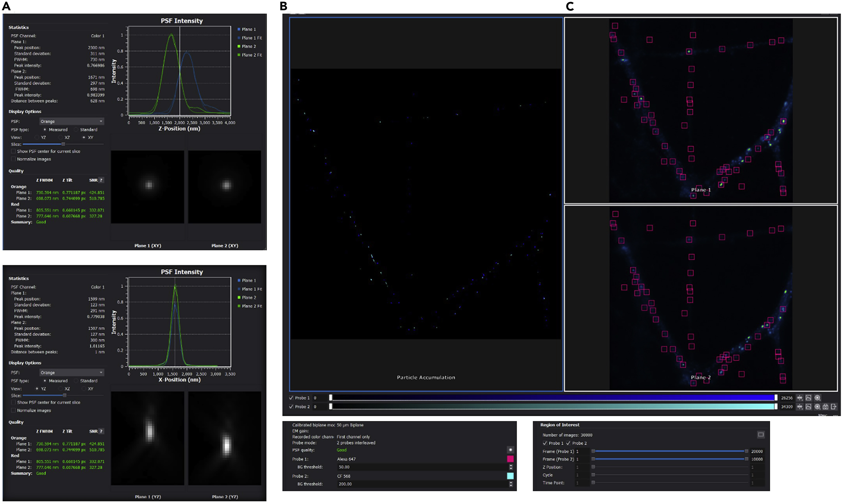Click the SNR help question mark
The width and height of the screenshot is (844, 504).
point(102,180)
